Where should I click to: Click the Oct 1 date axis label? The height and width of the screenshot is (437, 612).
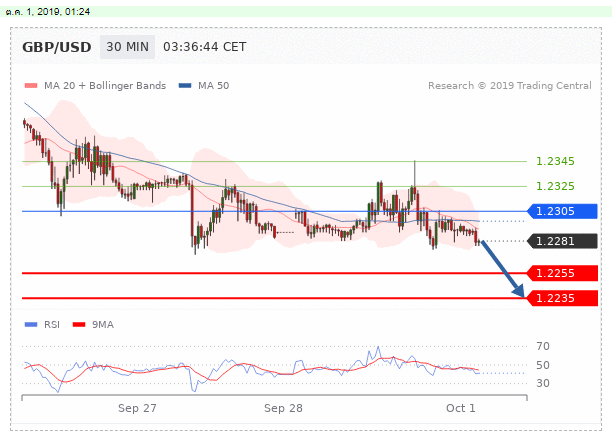(461, 408)
